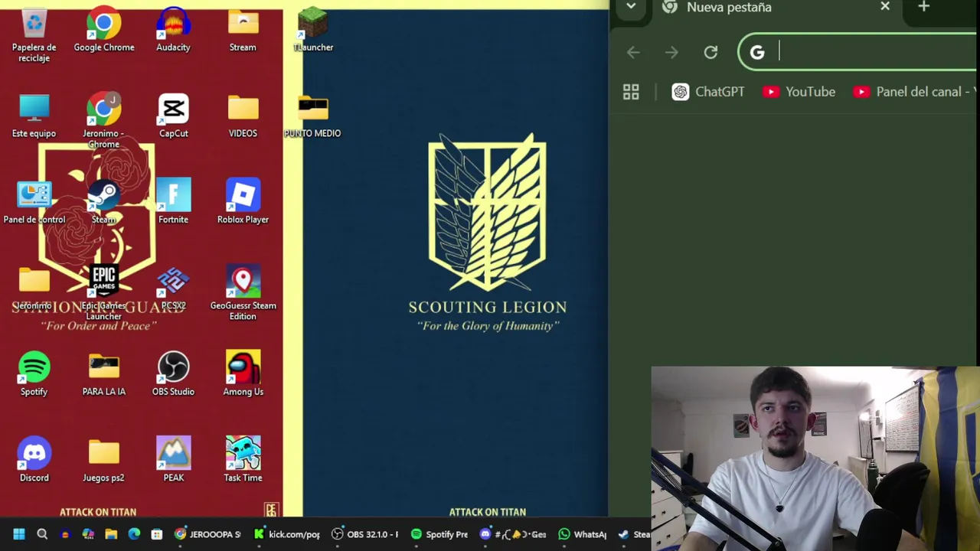The height and width of the screenshot is (551, 980).
Task: Open Papelera de reciclaje desktop icon
Action: 34,34
